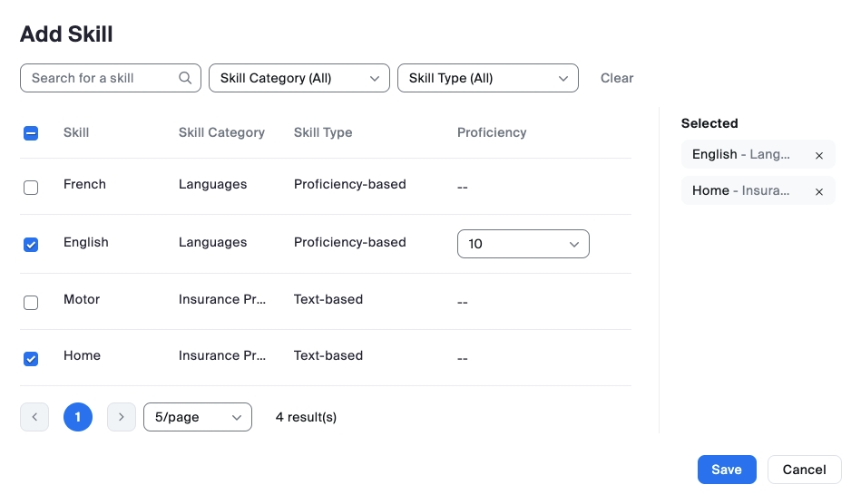Check the French skill checkbox
The width and height of the screenshot is (861, 504).
pyautogui.click(x=31, y=188)
